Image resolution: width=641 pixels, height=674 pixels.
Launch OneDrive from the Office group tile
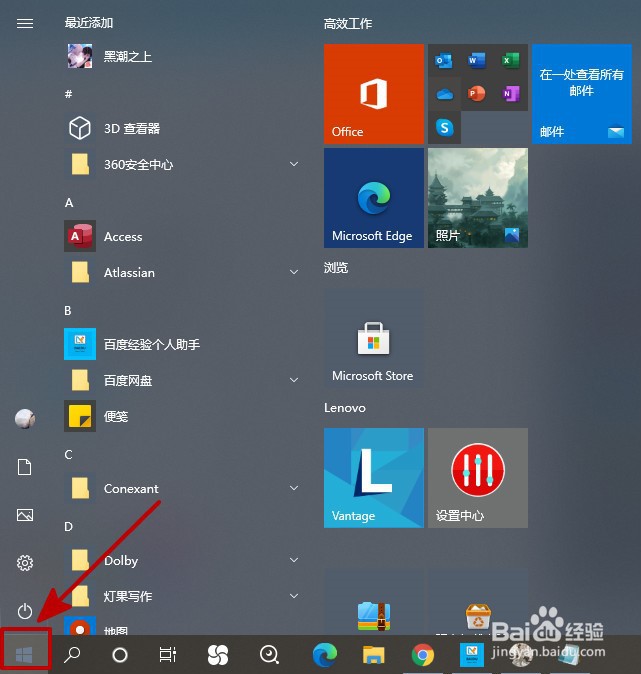444,93
